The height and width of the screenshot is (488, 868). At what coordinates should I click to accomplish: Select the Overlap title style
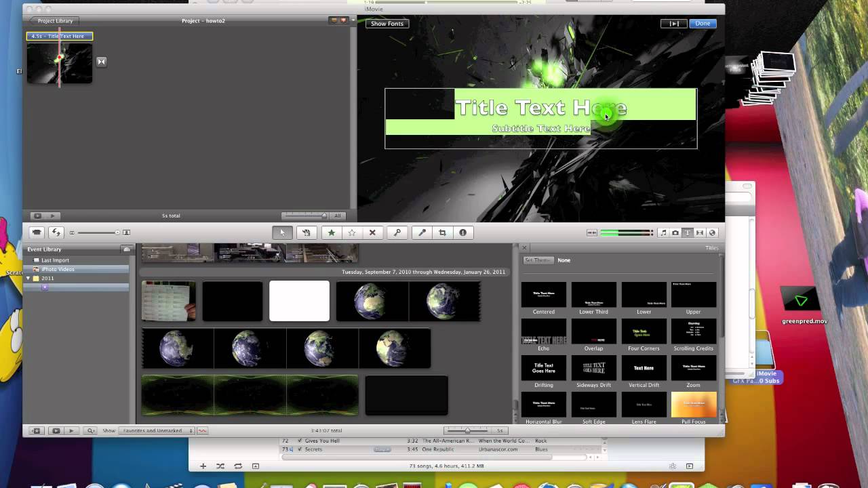[593, 335]
